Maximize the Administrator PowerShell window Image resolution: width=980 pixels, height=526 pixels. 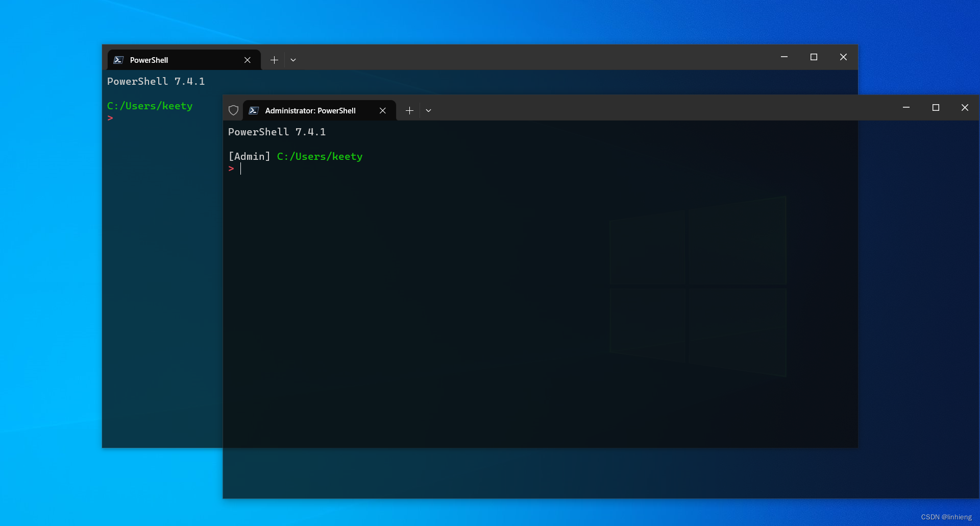point(936,108)
